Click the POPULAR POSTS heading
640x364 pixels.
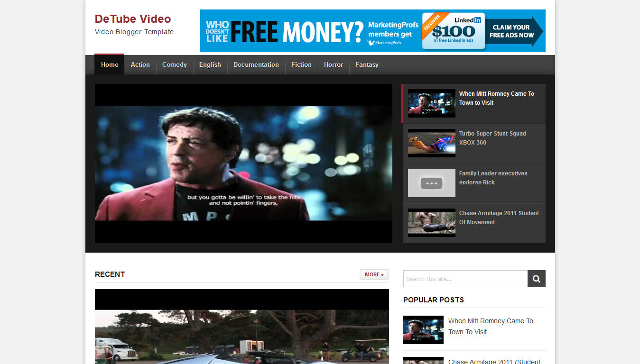pyautogui.click(x=434, y=300)
